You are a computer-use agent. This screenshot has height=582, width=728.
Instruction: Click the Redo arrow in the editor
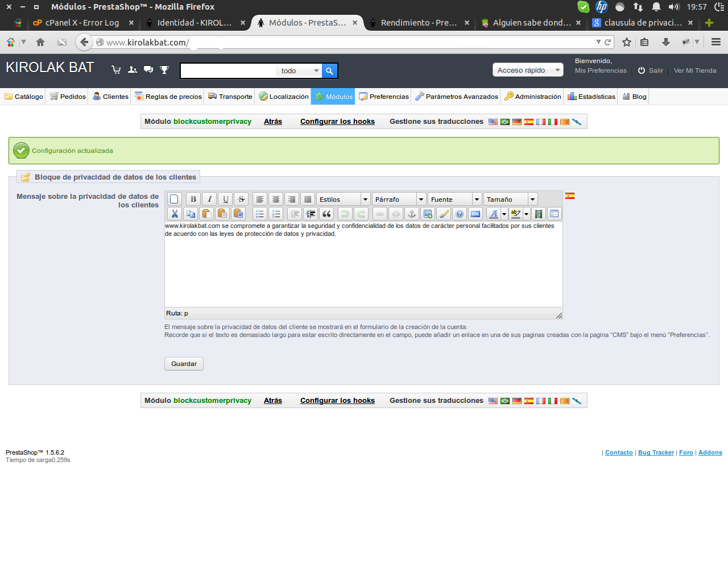click(361, 214)
